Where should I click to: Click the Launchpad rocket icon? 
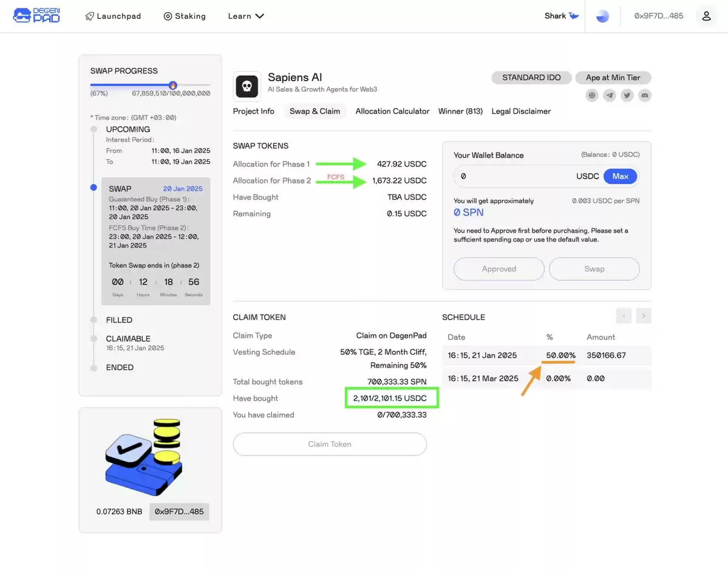coord(90,16)
